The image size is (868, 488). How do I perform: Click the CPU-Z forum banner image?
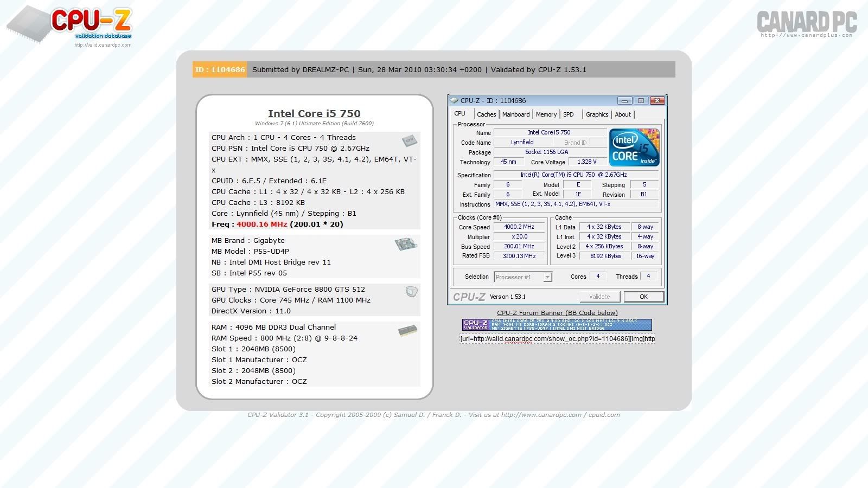pyautogui.click(x=557, y=325)
